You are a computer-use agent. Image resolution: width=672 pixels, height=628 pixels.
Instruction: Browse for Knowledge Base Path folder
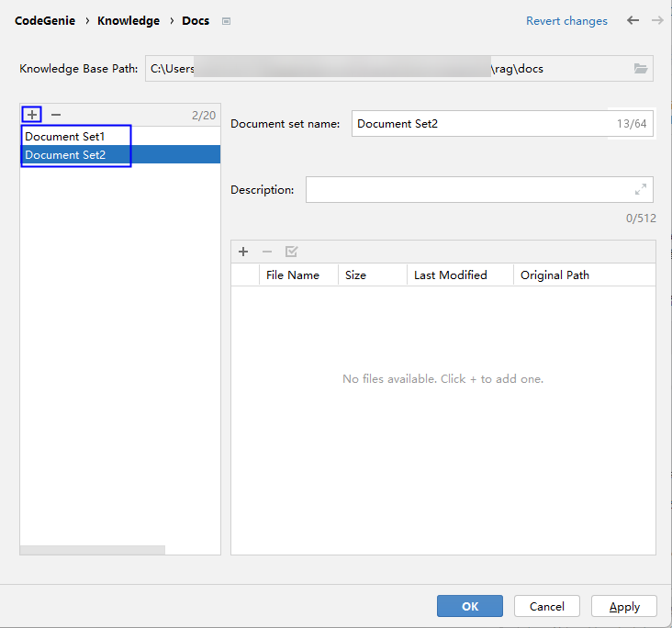coord(641,69)
